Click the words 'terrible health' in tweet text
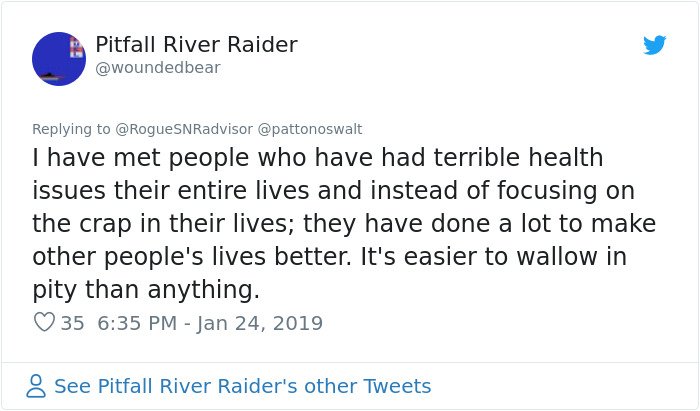700x411 pixels. pos(518,158)
